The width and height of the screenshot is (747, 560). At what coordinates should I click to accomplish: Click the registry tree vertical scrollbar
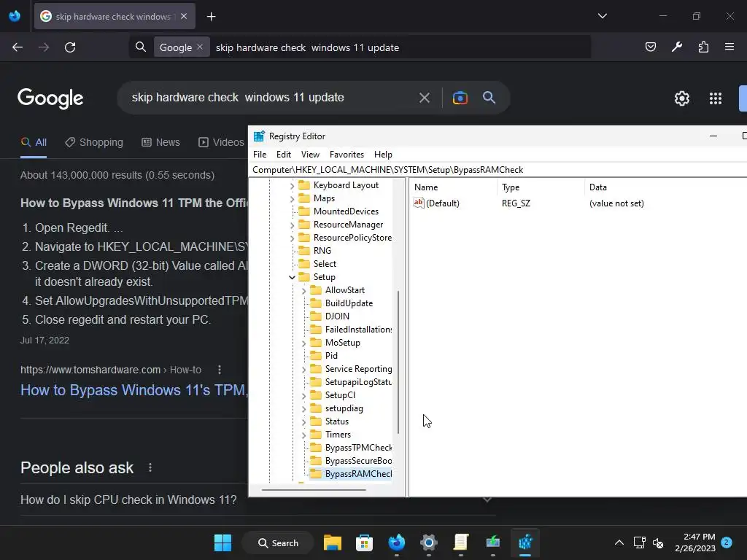click(x=398, y=362)
